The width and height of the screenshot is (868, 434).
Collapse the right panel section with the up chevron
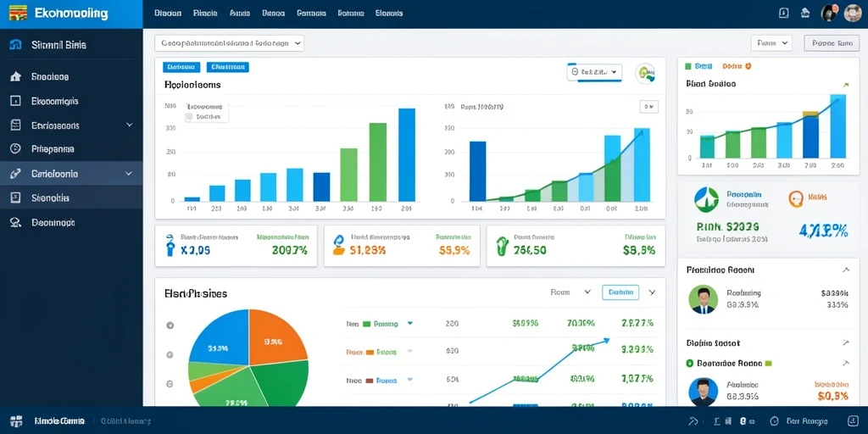pos(845,270)
